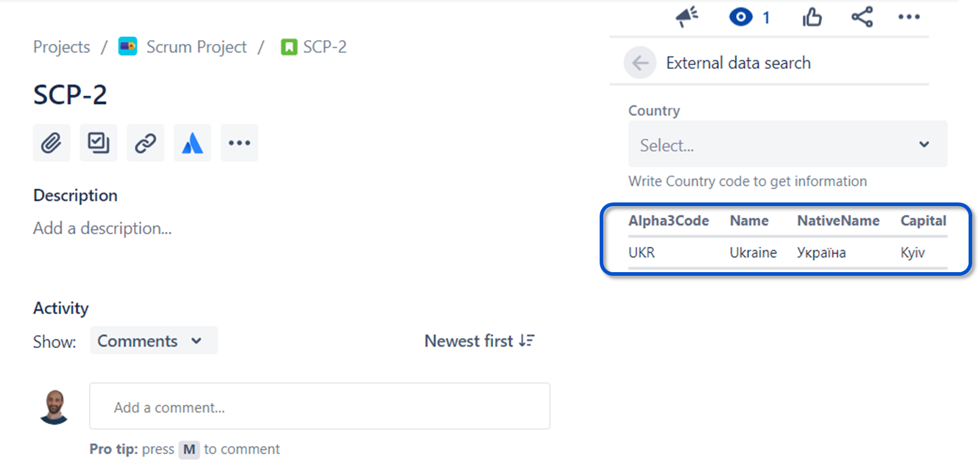Click the SCP-2 breadcrumb link

324,47
